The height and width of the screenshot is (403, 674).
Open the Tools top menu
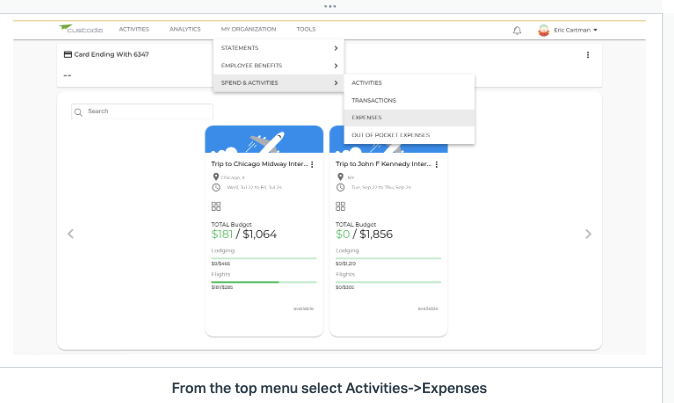[306, 29]
